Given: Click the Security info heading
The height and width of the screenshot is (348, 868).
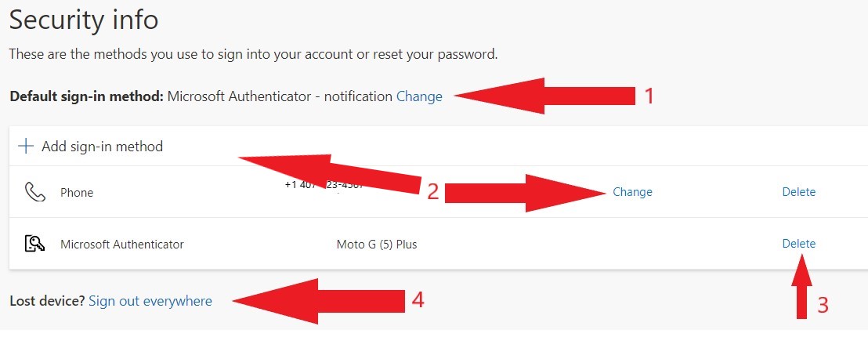Looking at the screenshot, I should coord(84,20).
